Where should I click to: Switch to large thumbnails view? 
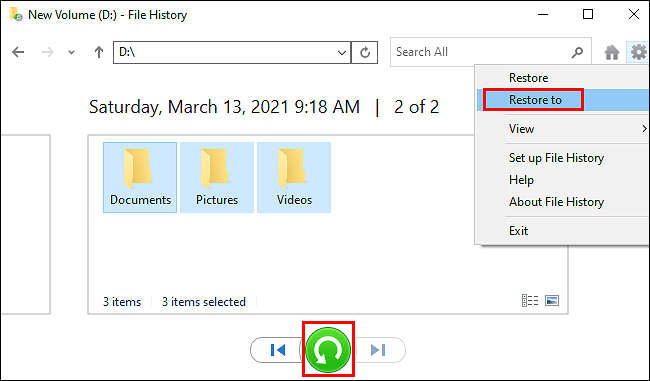coord(552,301)
